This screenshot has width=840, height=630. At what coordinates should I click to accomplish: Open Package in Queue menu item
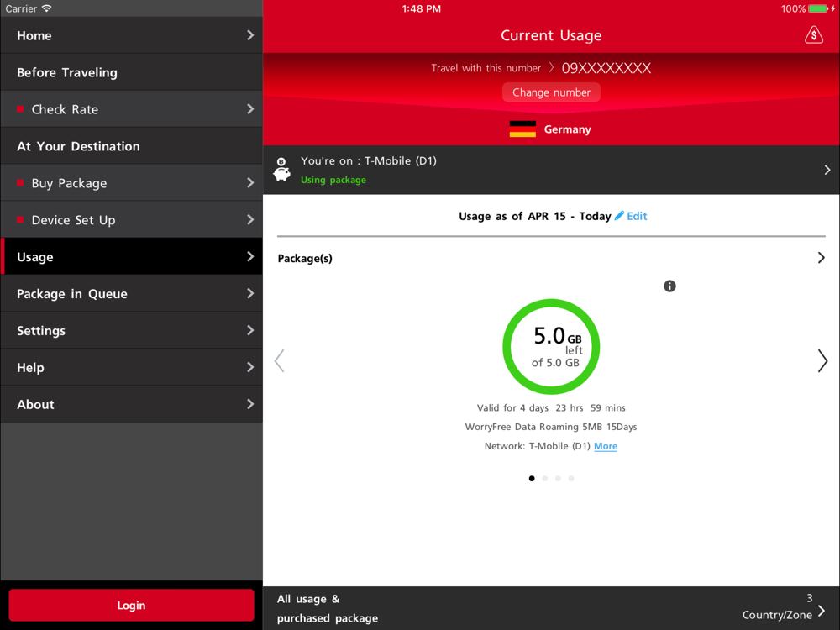[131, 293]
